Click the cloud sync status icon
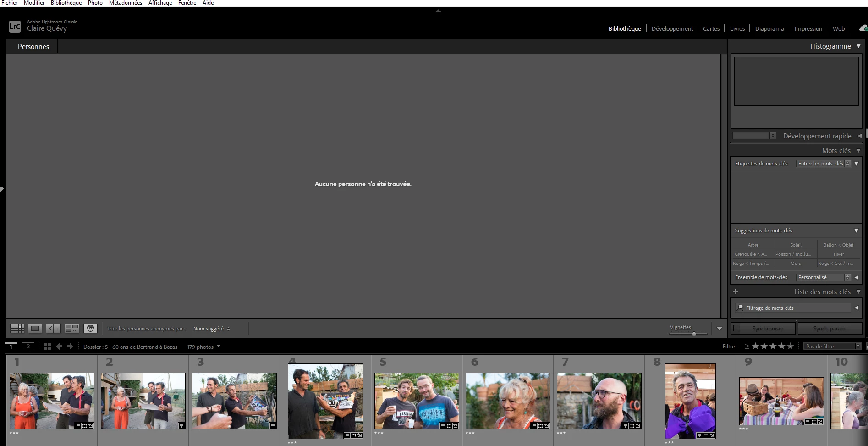The height and width of the screenshot is (446, 868). point(863,28)
